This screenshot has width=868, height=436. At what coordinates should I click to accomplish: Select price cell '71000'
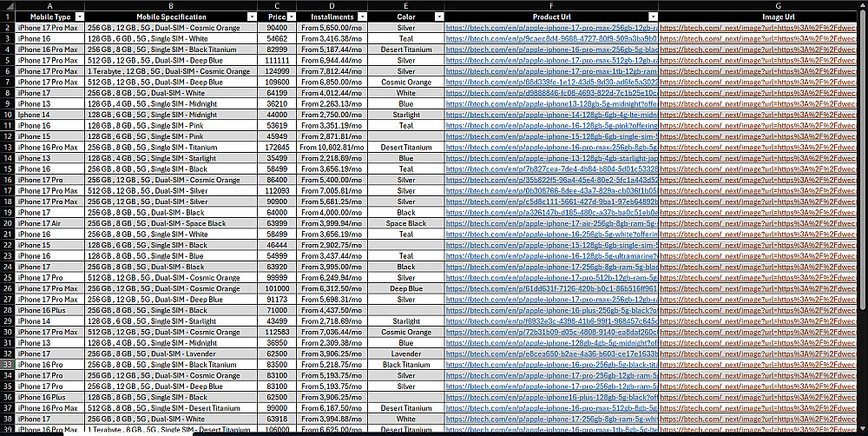pyautogui.click(x=277, y=310)
